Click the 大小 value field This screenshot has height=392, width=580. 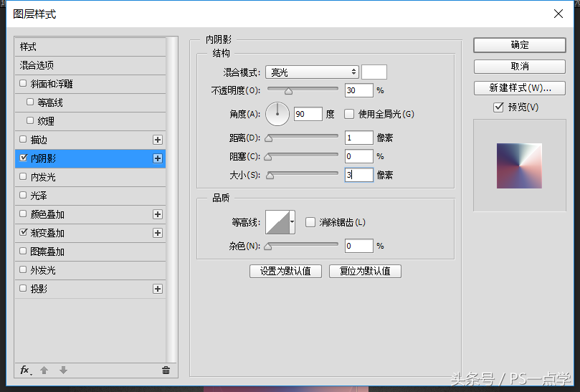tap(358, 175)
